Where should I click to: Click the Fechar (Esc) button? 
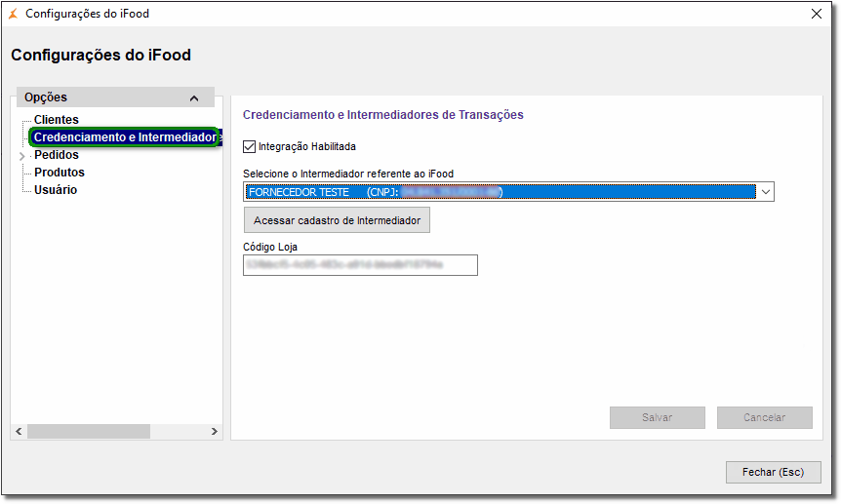coord(773,473)
